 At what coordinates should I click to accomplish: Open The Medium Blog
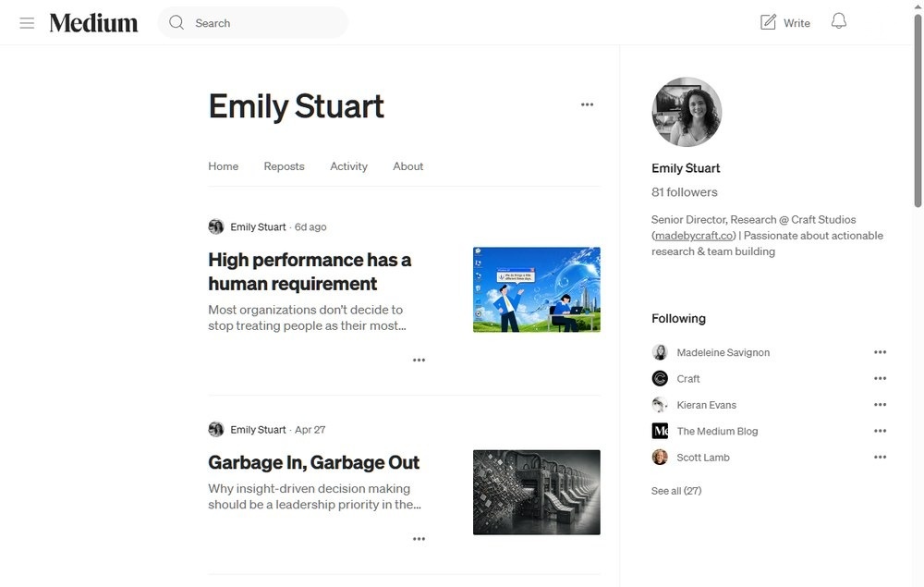717,432
